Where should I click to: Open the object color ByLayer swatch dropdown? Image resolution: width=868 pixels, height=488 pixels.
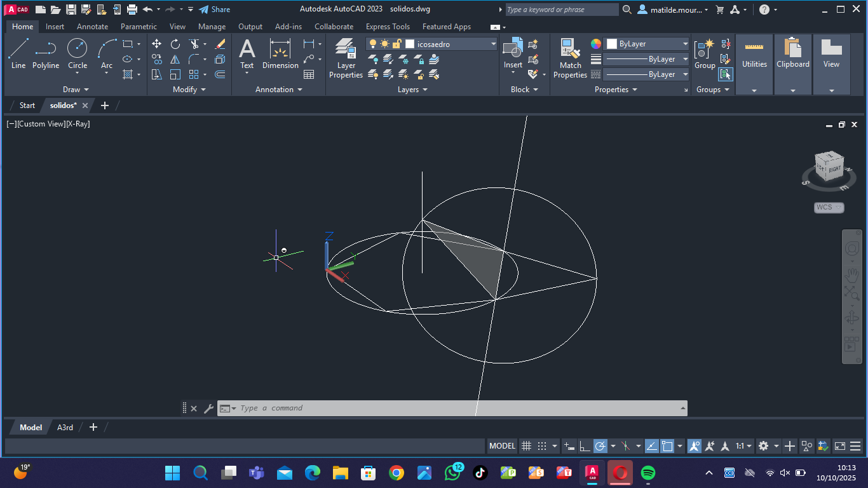685,44
